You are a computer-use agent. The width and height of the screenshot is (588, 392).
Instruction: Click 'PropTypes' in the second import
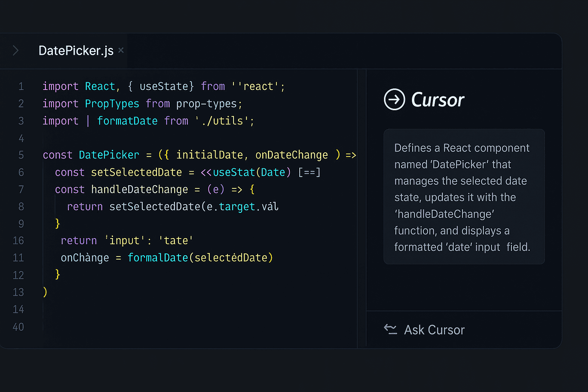click(x=112, y=104)
